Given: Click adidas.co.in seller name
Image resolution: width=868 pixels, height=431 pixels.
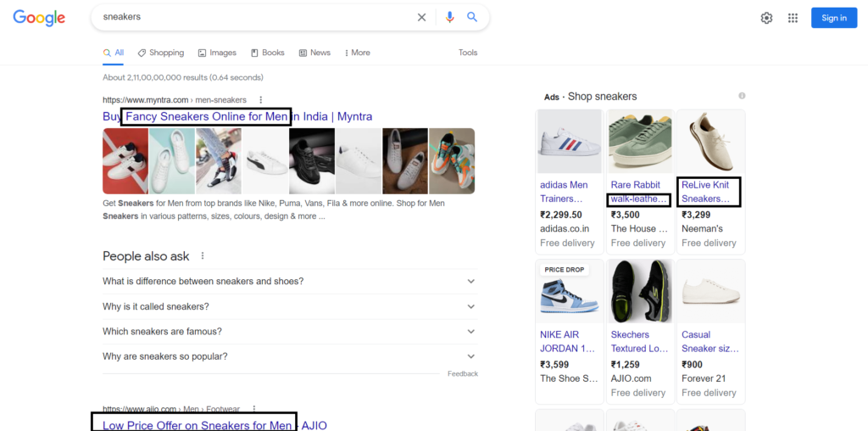Looking at the screenshot, I should 565,229.
